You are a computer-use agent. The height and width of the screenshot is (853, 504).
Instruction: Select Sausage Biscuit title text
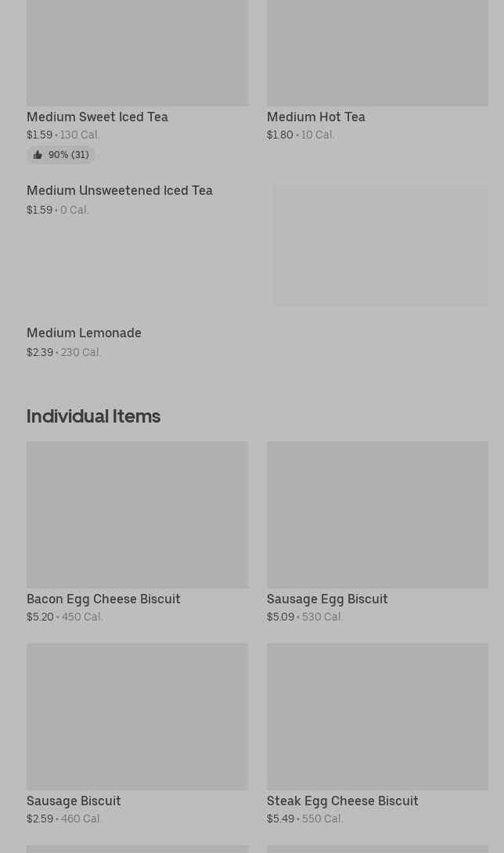pos(74,801)
